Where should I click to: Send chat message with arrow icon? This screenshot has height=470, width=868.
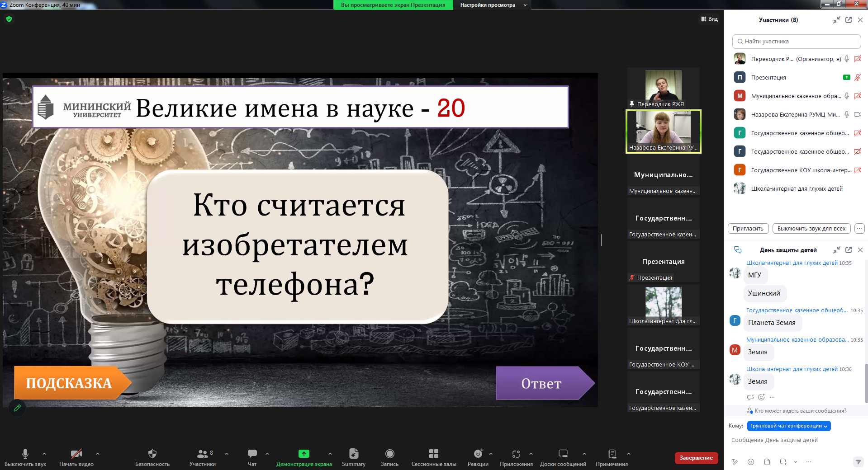858,462
